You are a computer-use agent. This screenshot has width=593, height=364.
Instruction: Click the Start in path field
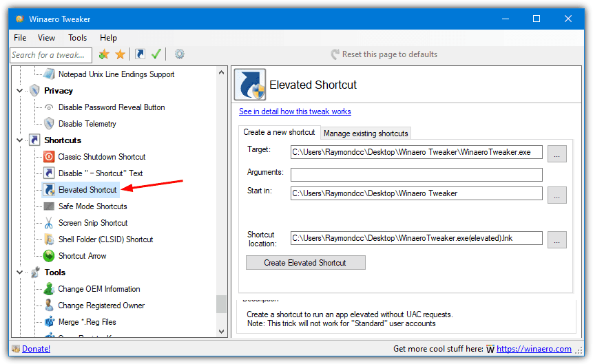pos(417,193)
